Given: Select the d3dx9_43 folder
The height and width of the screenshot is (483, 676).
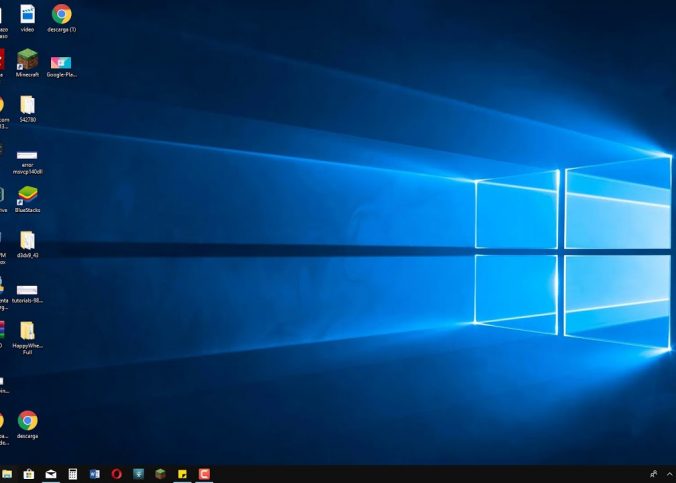Looking at the screenshot, I should pyautogui.click(x=27, y=240).
